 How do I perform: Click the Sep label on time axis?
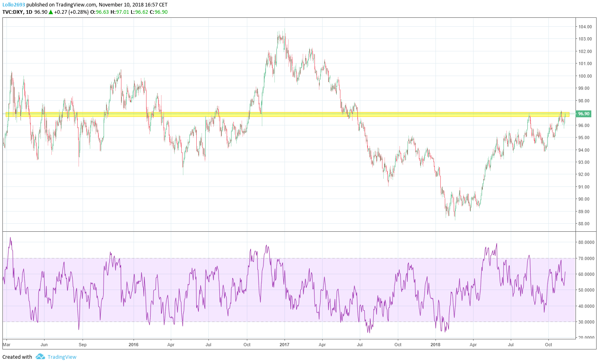pyautogui.click(x=83, y=345)
